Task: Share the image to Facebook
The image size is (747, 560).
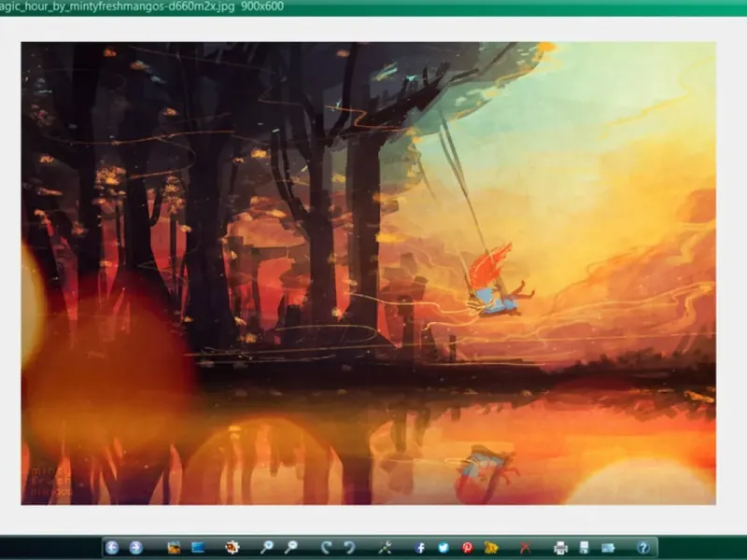Action: (x=419, y=548)
